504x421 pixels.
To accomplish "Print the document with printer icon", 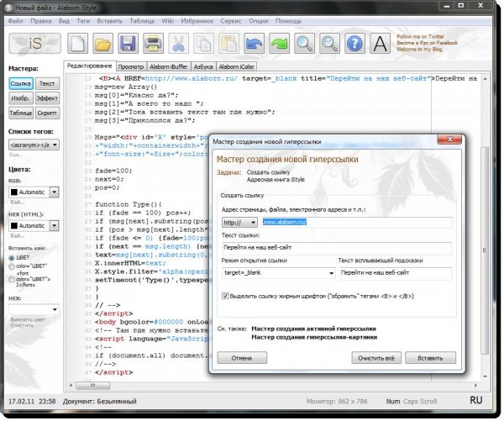I will (153, 43).
